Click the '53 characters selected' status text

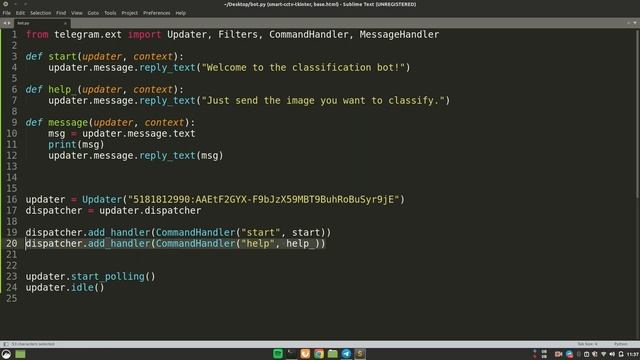(33, 344)
